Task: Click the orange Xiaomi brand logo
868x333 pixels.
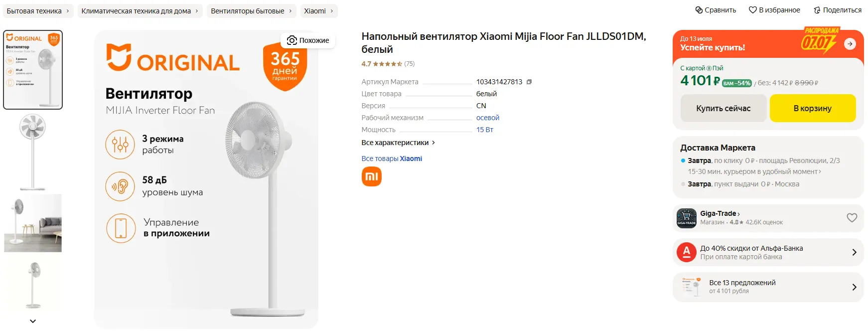Action: [371, 176]
